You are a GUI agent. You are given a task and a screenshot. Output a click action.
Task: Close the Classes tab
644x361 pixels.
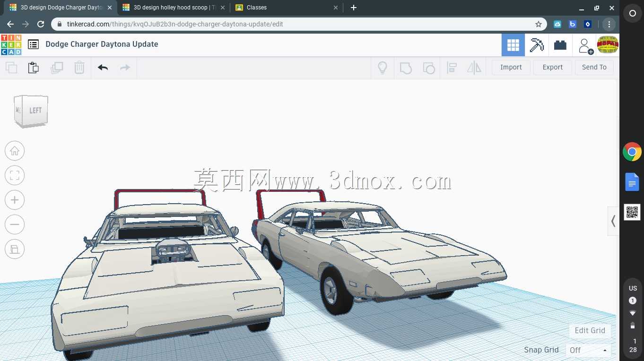336,8
